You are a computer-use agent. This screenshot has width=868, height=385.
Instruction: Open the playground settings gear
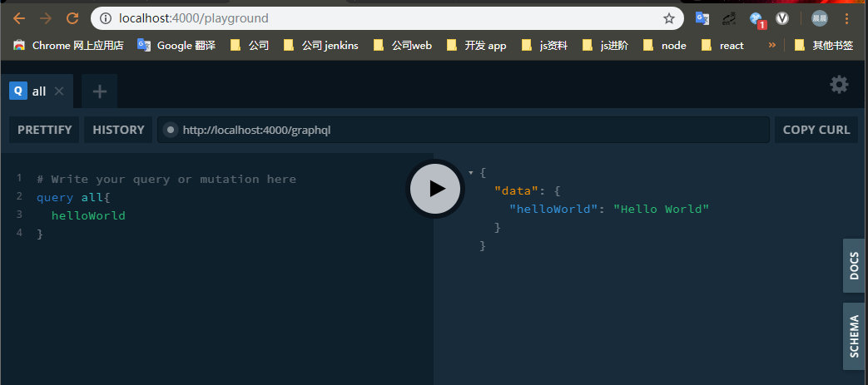[839, 85]
